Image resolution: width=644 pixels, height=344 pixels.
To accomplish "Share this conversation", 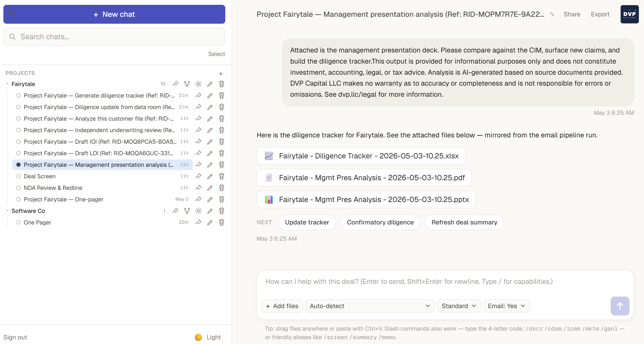I will pos(572,14).
